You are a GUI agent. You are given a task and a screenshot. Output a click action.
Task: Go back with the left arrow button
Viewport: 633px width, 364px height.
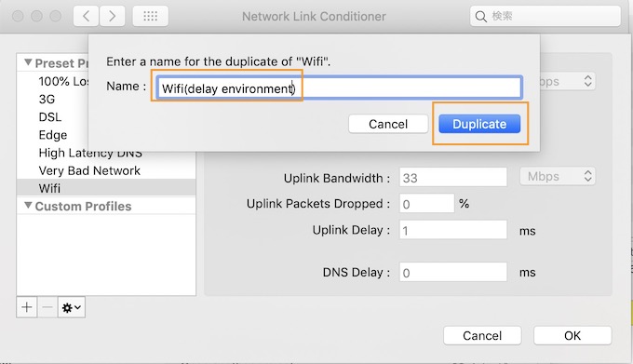click(x=86, y=16)
